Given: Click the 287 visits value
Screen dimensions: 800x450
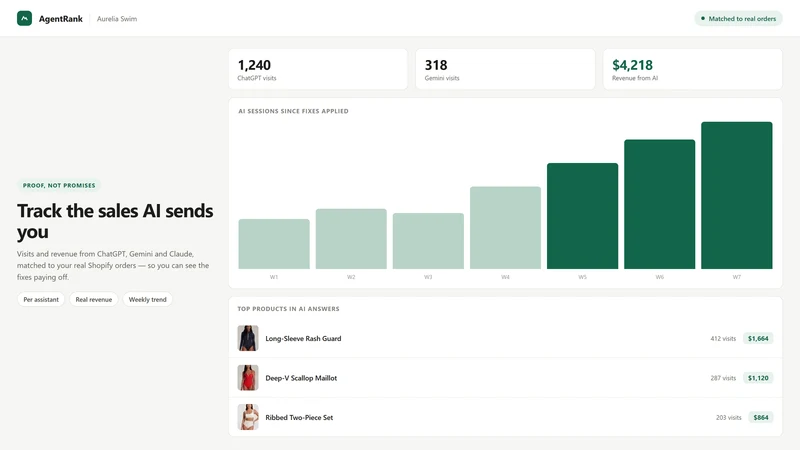Looking at the screenshot, I should coord(723,378).
